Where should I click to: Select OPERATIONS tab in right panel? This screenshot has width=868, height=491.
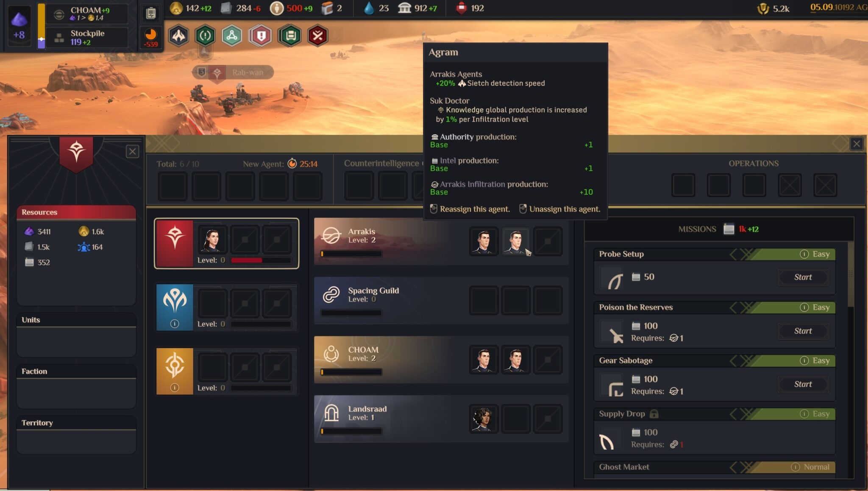pyautogui.click(x=753, y=163)
